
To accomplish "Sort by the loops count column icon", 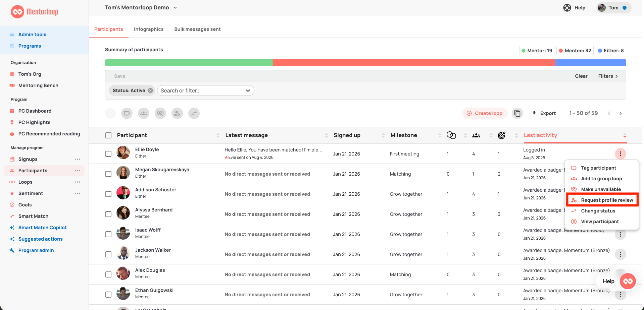I will [451, 135].
